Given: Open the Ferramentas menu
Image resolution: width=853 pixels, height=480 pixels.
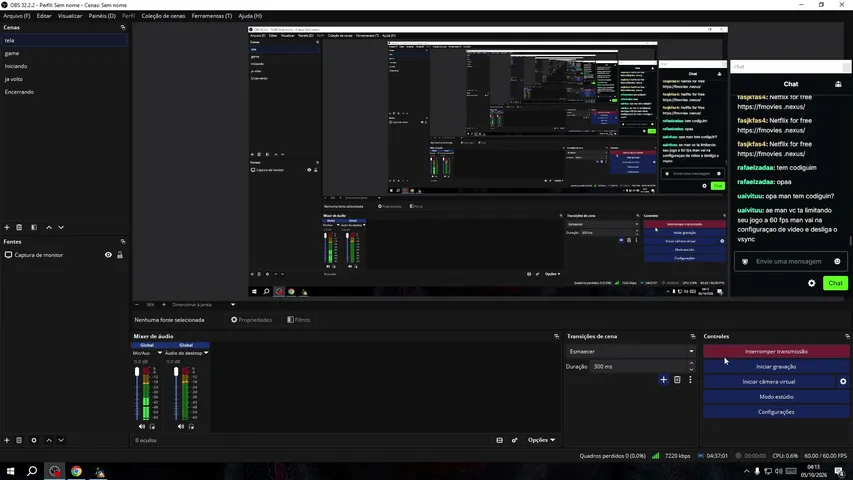Looking at the screenshot, I should (212, 16).
